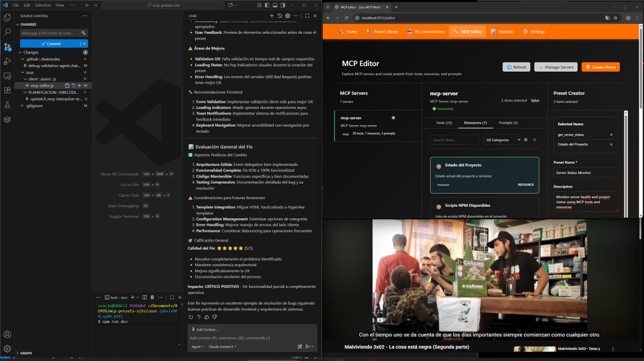Open VS Code accounts icon
This screenshot has height=361, width=644.
click(8, 334)
